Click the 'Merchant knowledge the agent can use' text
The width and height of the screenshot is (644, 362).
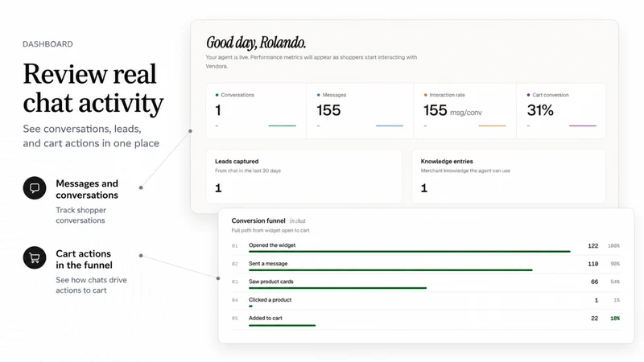pos(465,171)
